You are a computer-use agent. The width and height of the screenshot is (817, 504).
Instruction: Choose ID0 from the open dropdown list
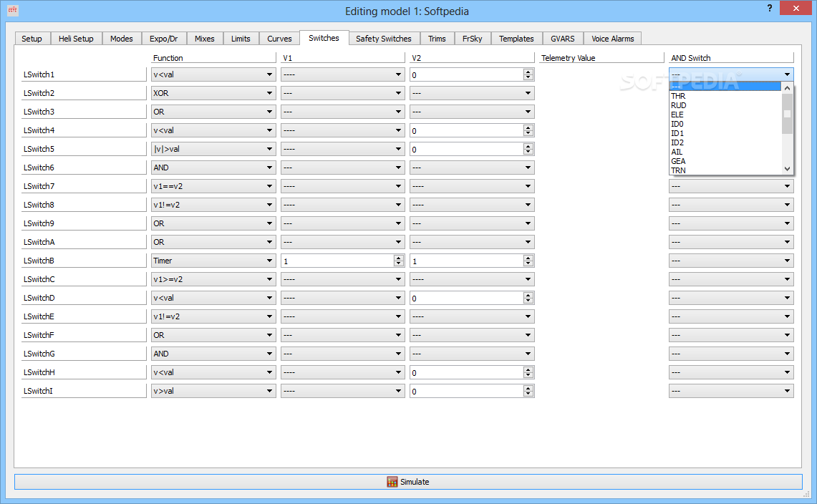coord(725,124)
